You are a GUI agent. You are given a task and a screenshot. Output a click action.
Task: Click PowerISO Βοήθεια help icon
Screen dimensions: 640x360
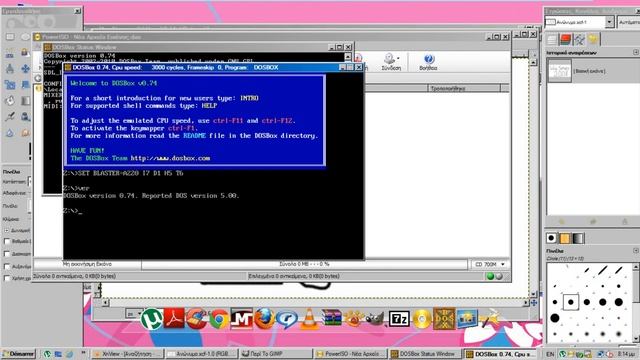pyautogui.click(x=428, y=62)
